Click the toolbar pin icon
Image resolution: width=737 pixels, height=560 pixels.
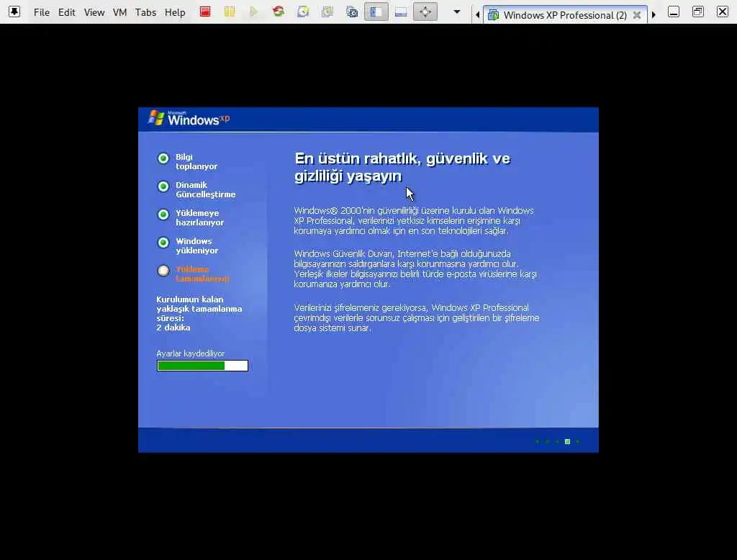tap(14, 12)
